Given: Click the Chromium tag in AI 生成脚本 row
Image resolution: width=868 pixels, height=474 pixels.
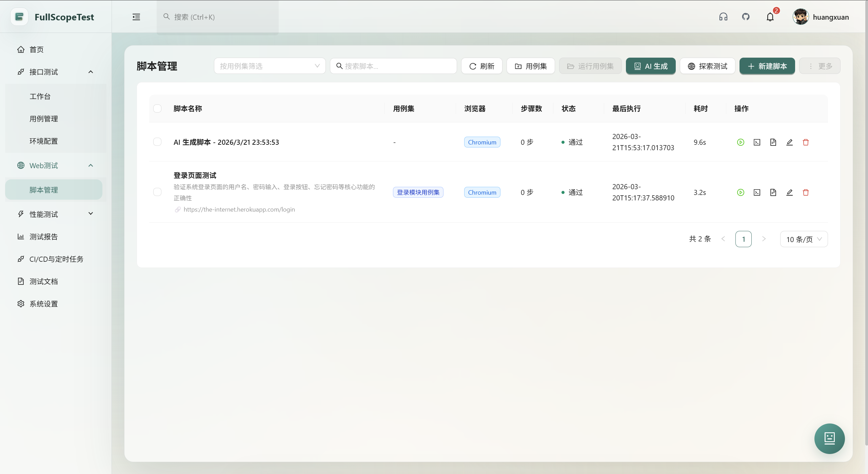Looking at the screenshot, I should pyautogui.click(x=482, y=142).
